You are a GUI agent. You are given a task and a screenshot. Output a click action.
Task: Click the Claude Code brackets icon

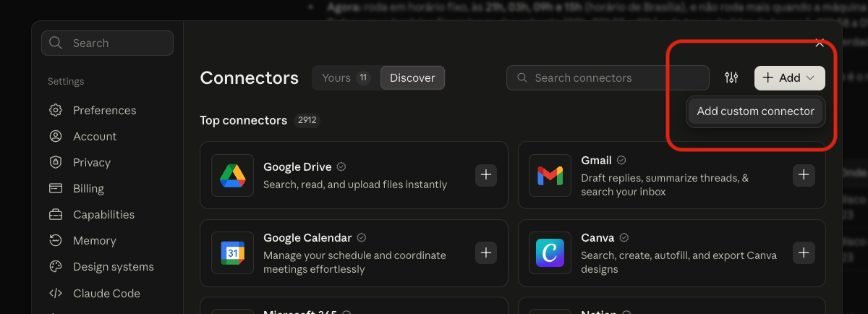click(56, 294)
